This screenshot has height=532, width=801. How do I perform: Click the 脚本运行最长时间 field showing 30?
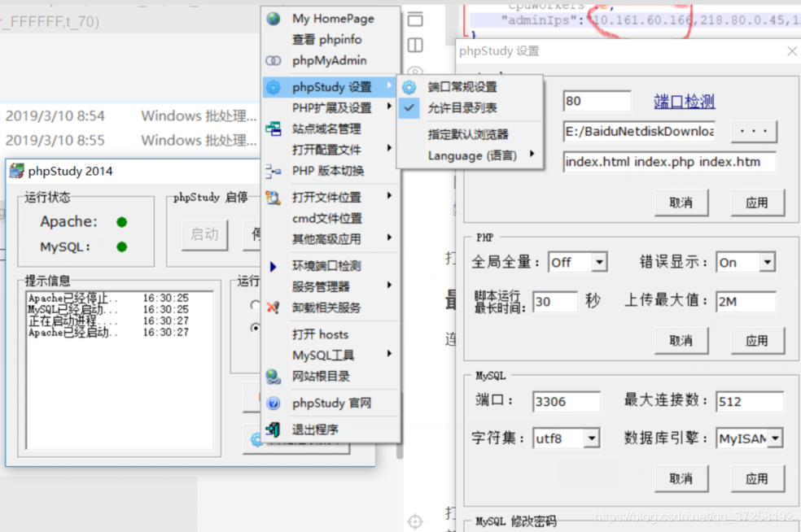click(x=555, y=302)
